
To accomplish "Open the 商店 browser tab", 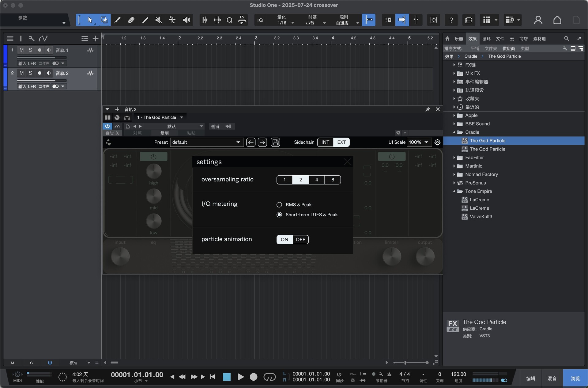I will pyautogui.click(x=523, y=39).
